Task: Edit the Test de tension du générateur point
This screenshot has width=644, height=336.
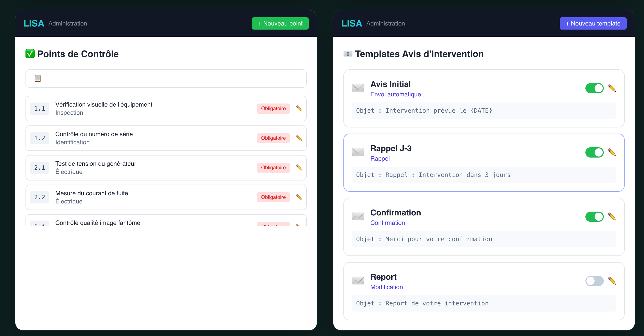Action: tap(299, 167)
